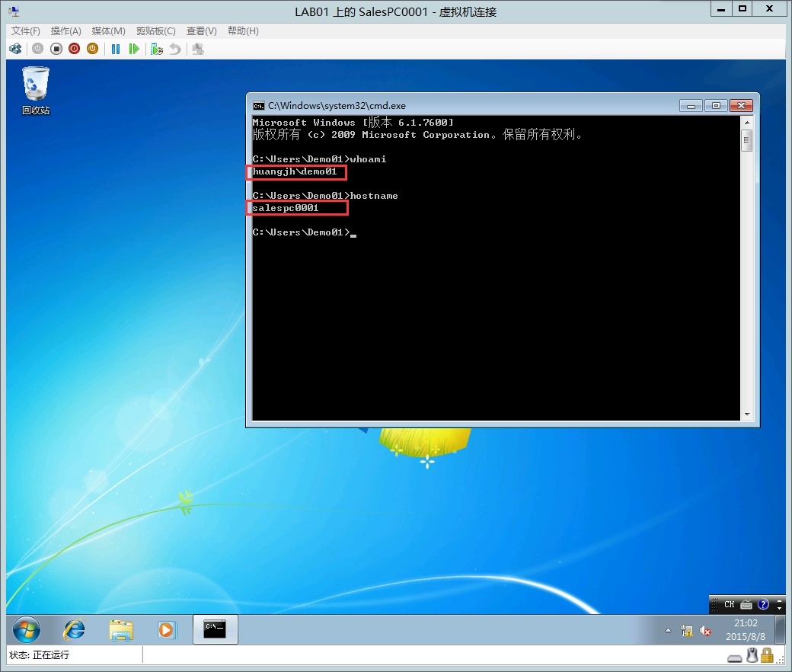This screenshot has width=792, height=672.
Task: Open the 媒体(M) menu
Action: (109, 30)
